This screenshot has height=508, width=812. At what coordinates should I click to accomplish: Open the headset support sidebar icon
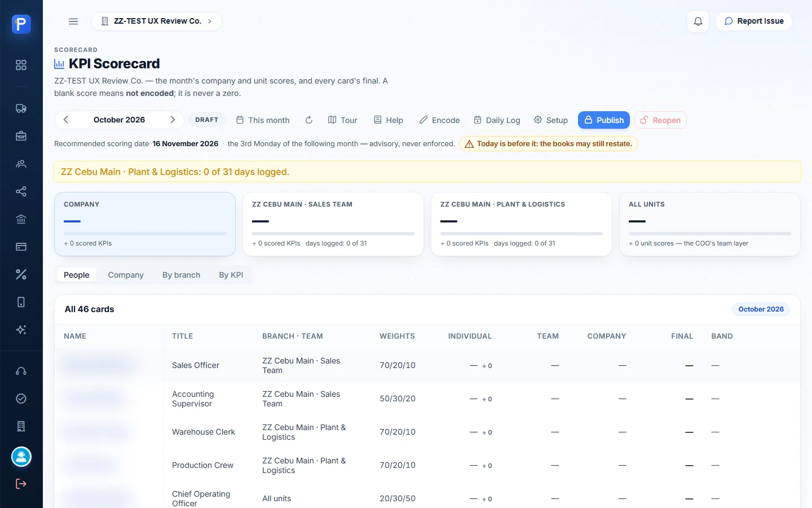[x=21, y=371]
